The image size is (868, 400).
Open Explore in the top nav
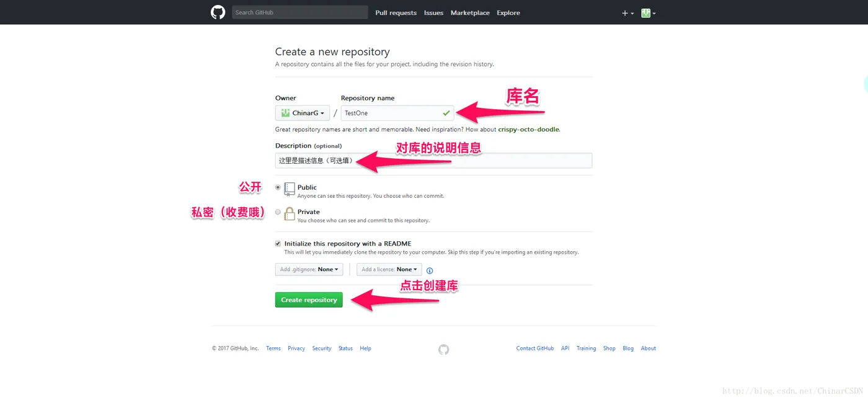point(508,13)
